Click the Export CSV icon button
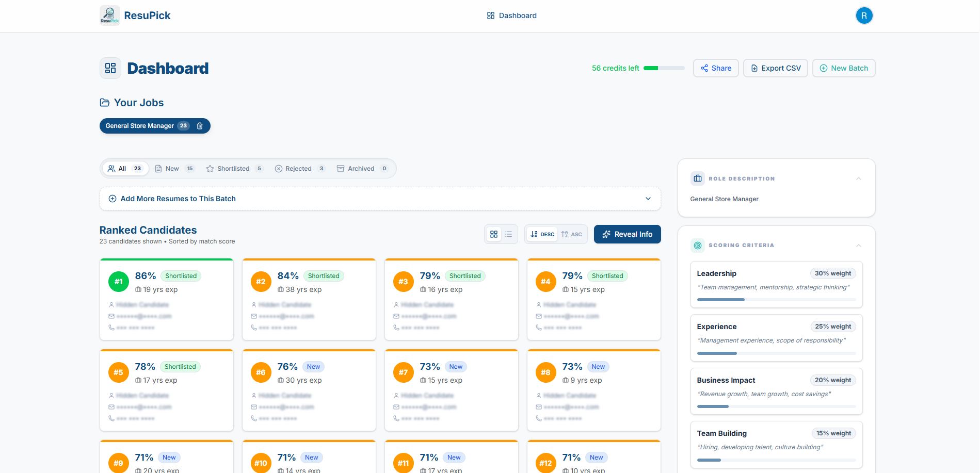 tap(754, 68)
